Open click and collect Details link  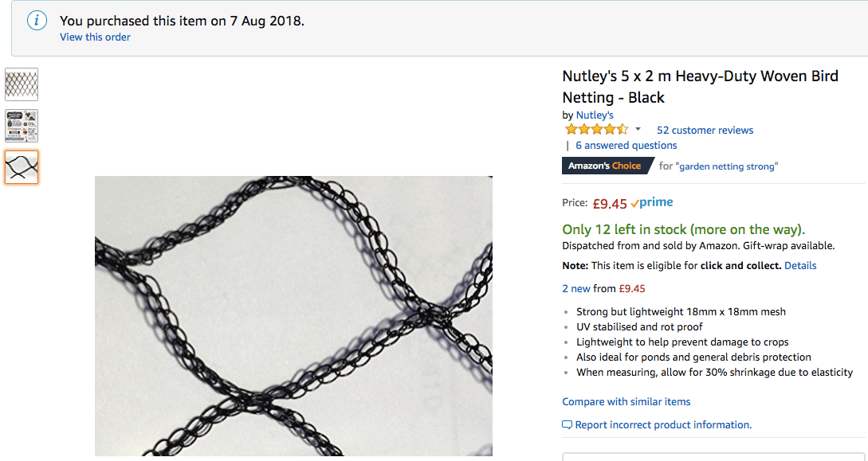tap(800, 266)
